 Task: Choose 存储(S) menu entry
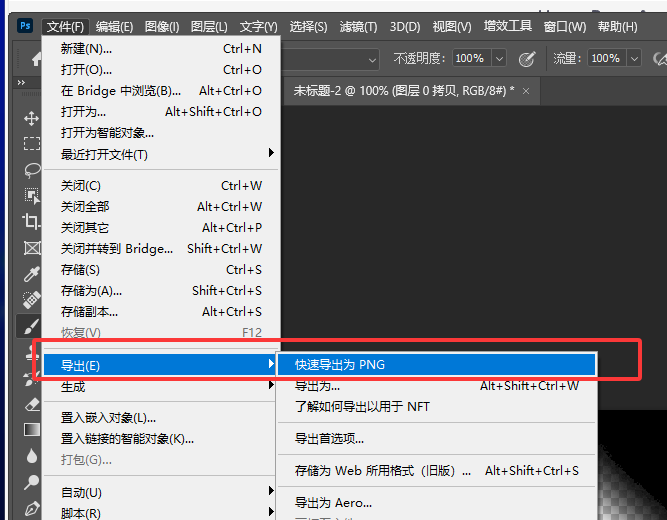point(162,270)
